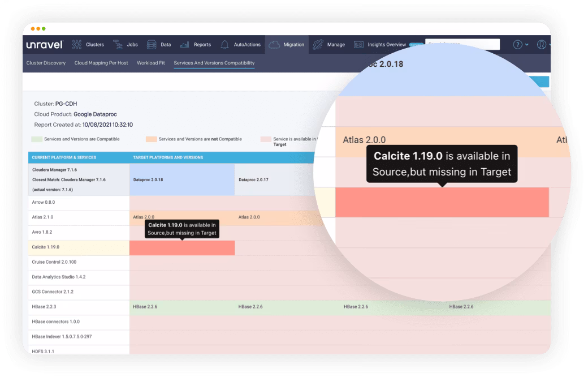Click the Google Dataproc cloud product text
The image size is (588, 377).
point(95,114)
